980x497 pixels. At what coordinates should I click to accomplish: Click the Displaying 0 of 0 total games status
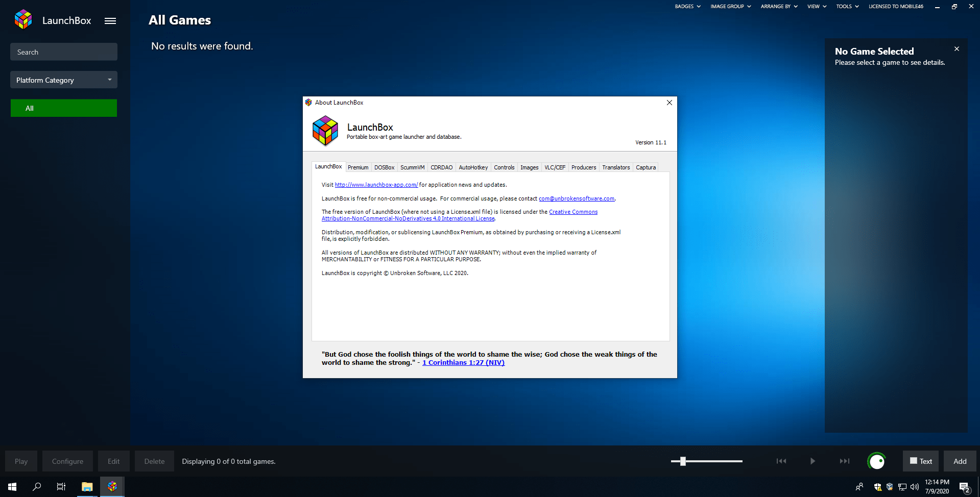tap(229, 461)
